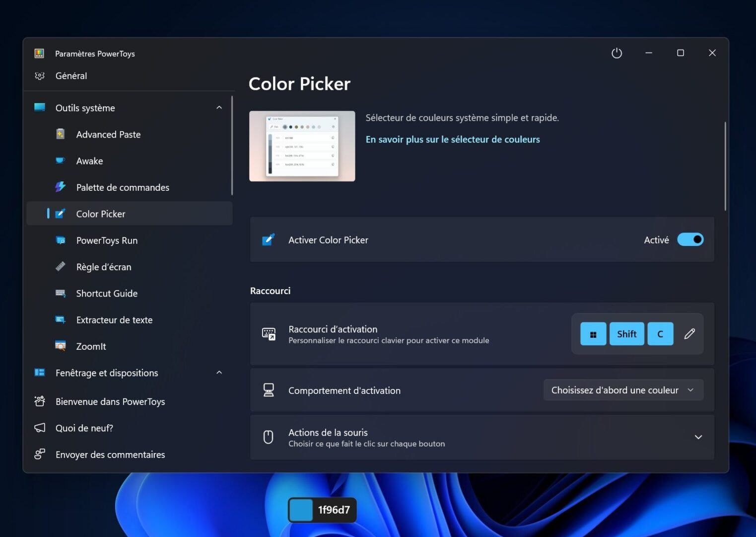This screenshot has width=756, height=537.
Task: Click the Activer Color Picker row icon
Action: 268,240
